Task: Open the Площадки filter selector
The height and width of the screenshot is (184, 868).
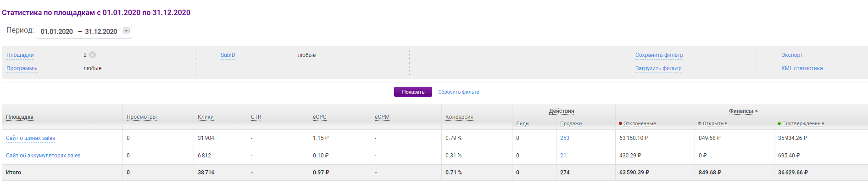Action: point(20,55)
